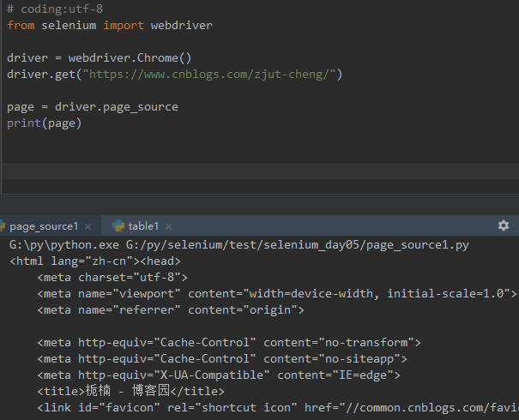Close the table1 run tab

[x=168, y=226]
